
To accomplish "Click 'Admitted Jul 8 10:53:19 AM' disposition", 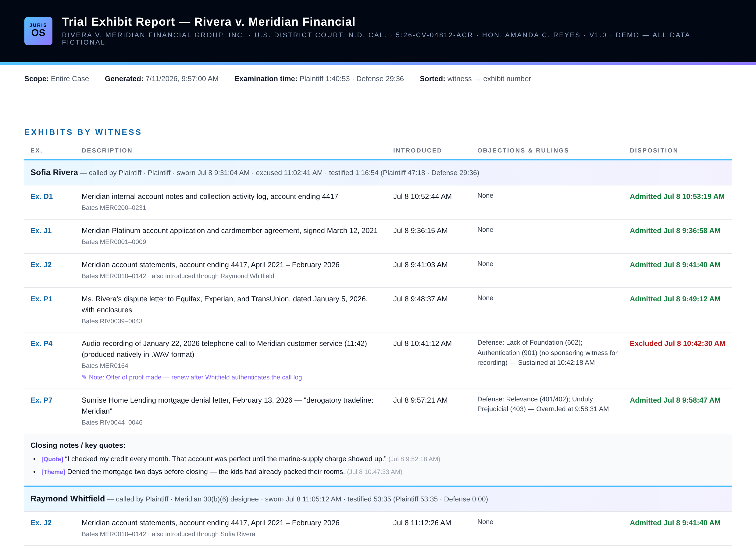I will pos(677,196).
